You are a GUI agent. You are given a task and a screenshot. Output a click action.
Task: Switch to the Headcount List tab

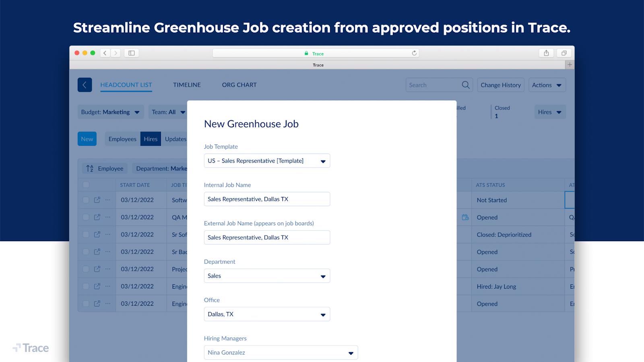click(126, 85)
